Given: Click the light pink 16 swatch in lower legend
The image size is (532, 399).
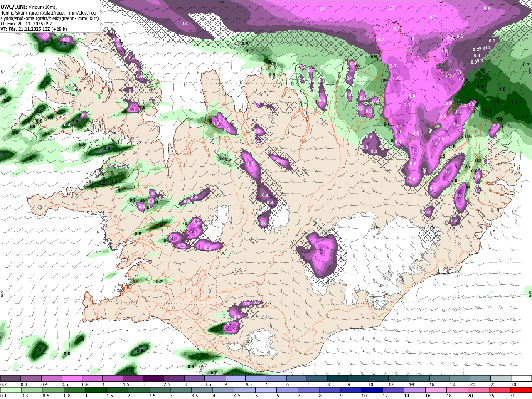Looking at the screenshot, I should click(436, 390).
